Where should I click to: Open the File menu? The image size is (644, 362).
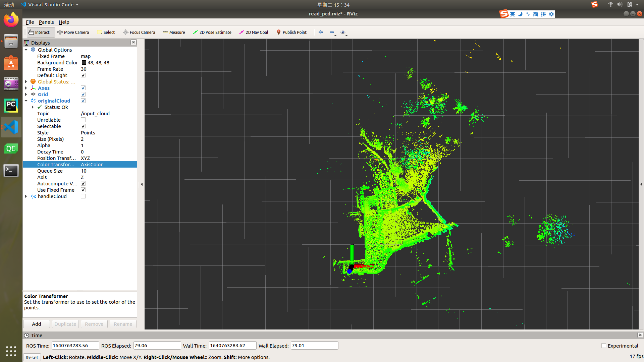(30, 22)
